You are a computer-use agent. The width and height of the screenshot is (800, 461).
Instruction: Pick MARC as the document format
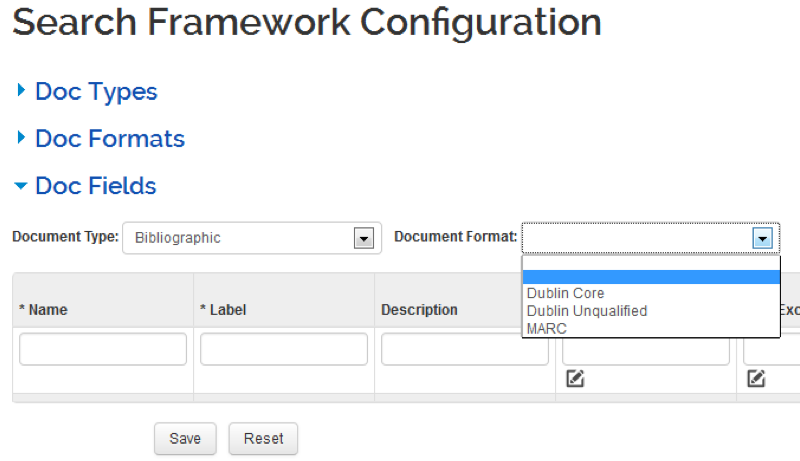point(546,328)
